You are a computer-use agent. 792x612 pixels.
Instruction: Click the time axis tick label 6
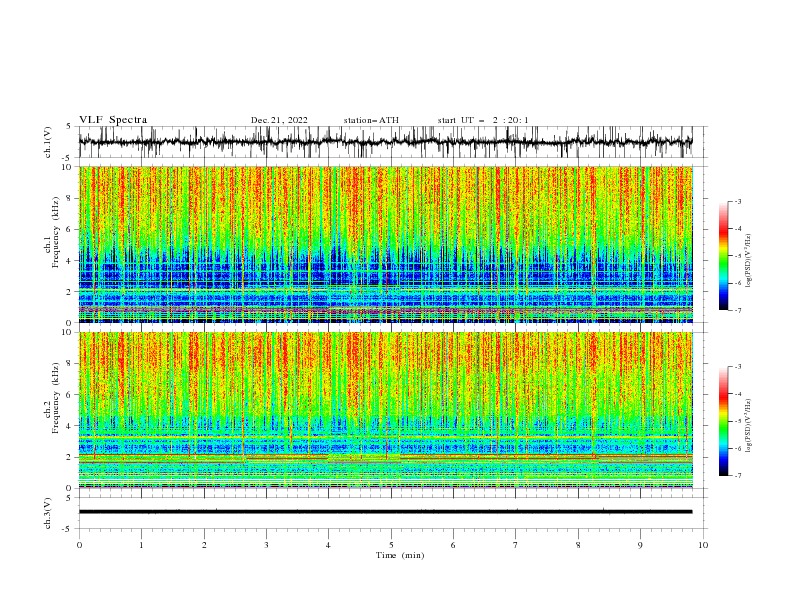click(454, 545)
